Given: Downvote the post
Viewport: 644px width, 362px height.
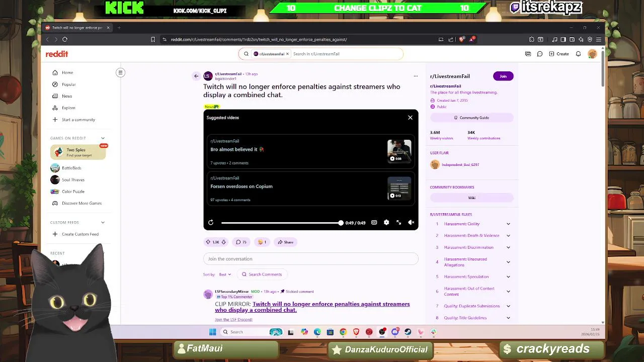Looking at the screenshot, I should coord(223,242).
